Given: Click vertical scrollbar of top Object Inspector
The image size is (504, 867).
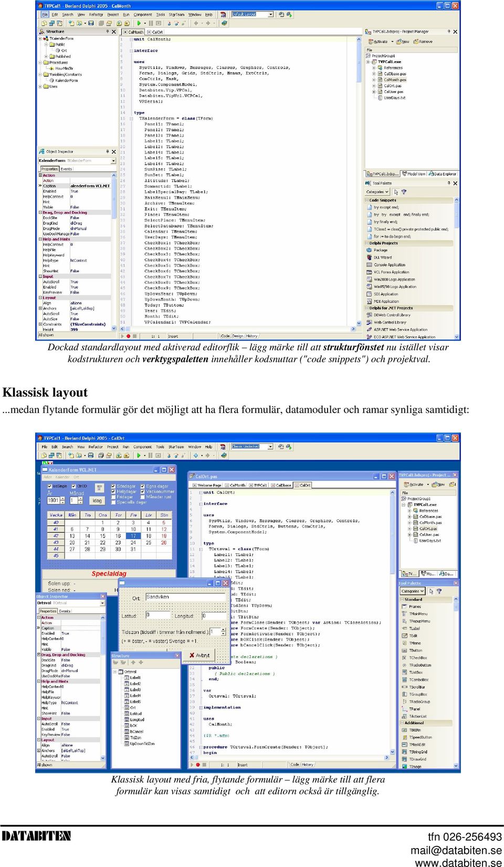Looking at the screenshot, I should click(114, 252).
